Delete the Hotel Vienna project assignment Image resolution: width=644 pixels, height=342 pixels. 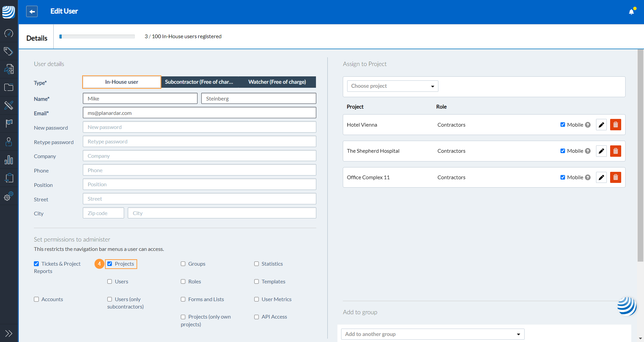(x=615, y=125)
